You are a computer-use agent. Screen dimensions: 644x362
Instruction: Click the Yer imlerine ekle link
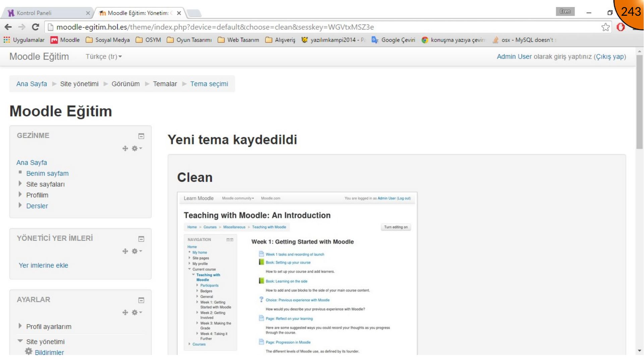(x=43, y=265)
